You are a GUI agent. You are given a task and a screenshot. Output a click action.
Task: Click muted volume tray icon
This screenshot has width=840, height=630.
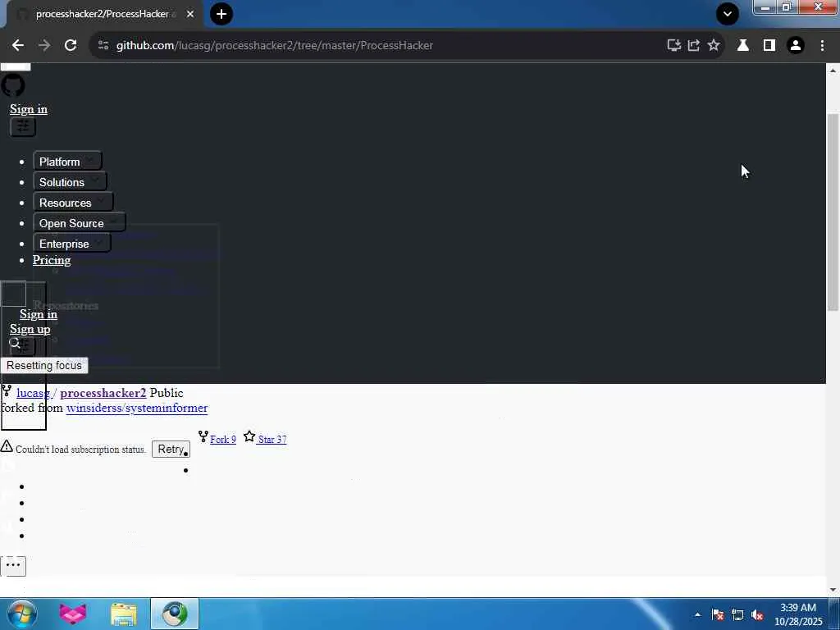pyautogui.click(x=757, y=615)
